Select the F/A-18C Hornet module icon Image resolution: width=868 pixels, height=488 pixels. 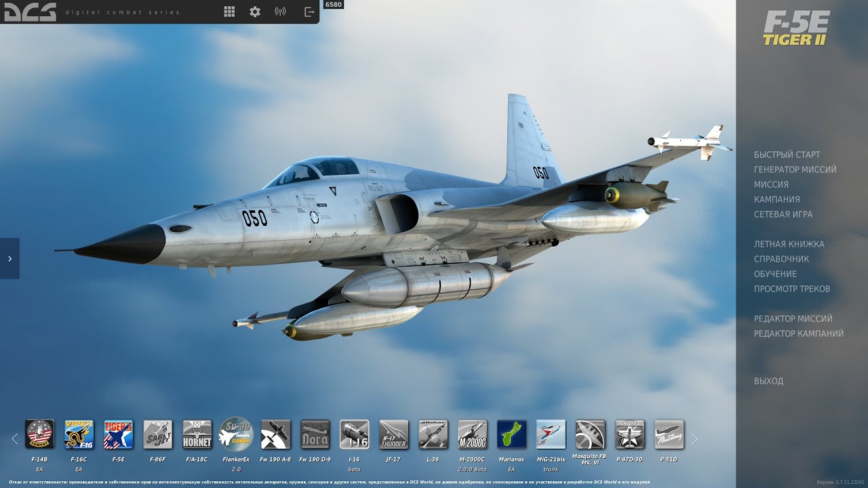point(197,434)
